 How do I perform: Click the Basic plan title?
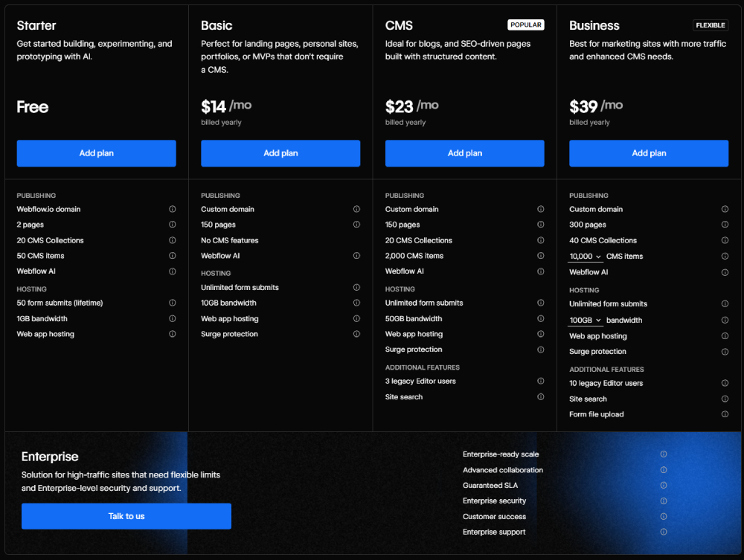point(217,25)
